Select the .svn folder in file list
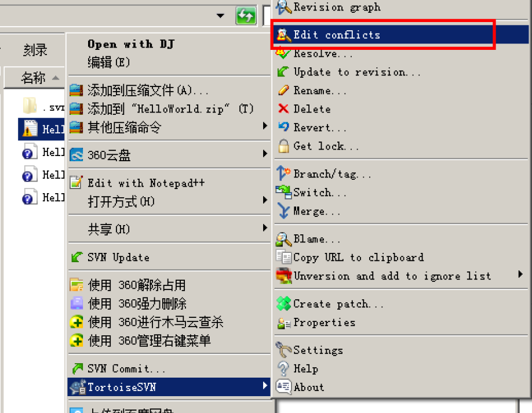 coord(42,106)
